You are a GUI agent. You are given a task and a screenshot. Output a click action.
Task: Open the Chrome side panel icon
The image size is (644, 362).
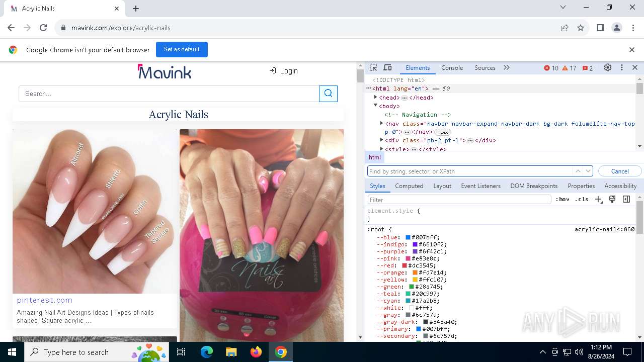point(600,28)
